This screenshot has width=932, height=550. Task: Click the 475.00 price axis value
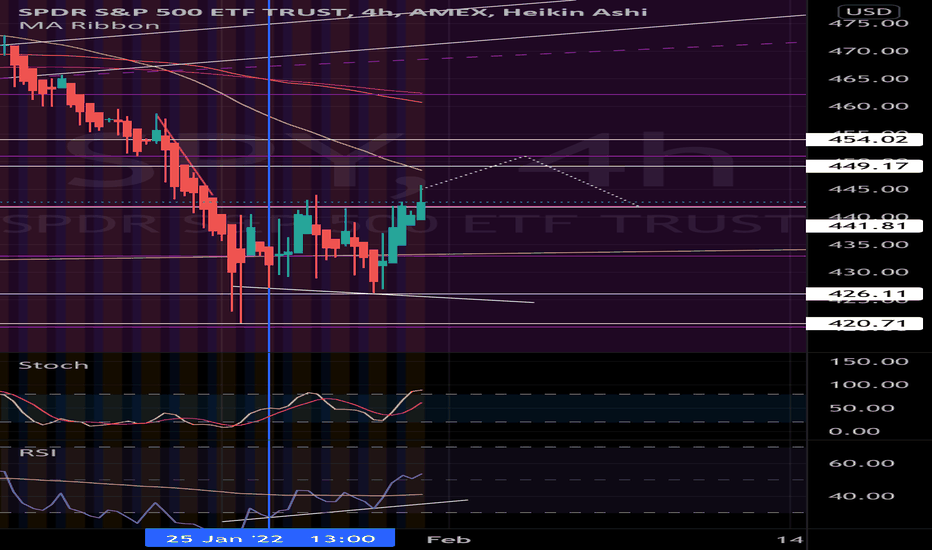[868, 24]
